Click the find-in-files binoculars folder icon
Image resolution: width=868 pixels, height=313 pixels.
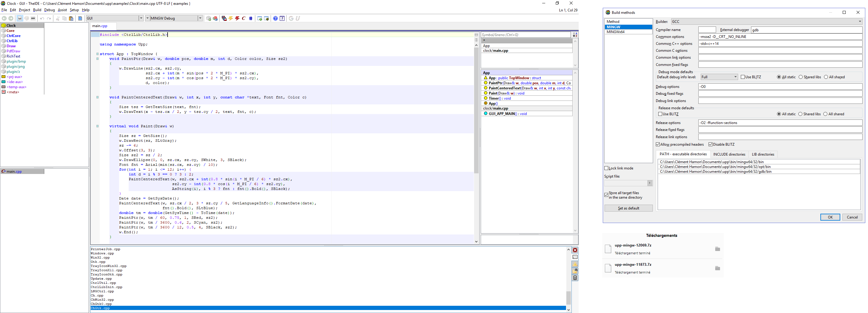coord(575,271)
